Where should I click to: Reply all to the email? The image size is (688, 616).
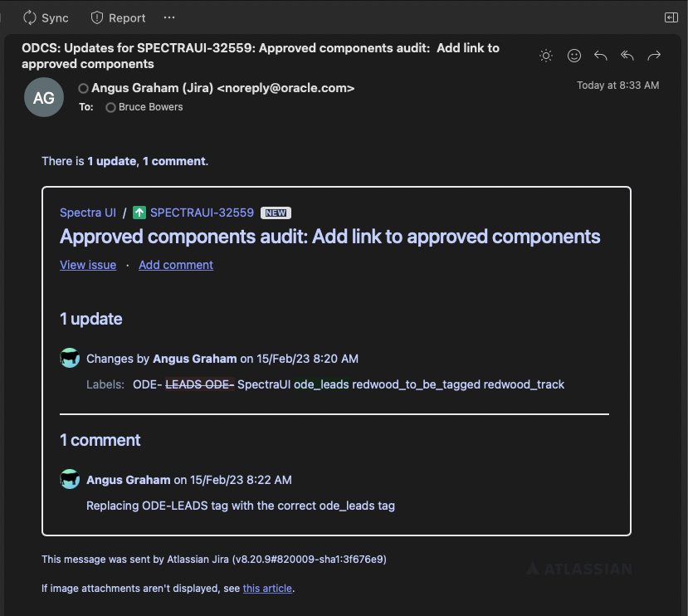(x=627, y=56)
